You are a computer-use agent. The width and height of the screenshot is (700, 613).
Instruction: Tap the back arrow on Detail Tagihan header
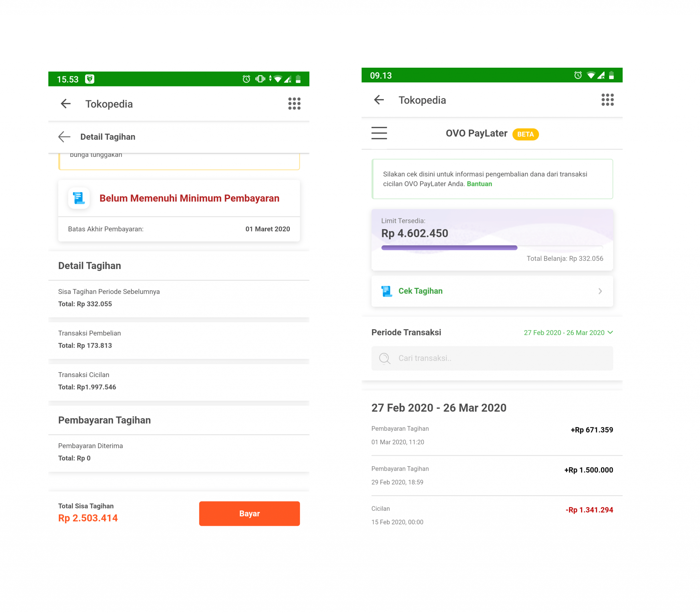click(x=64, y=136)
